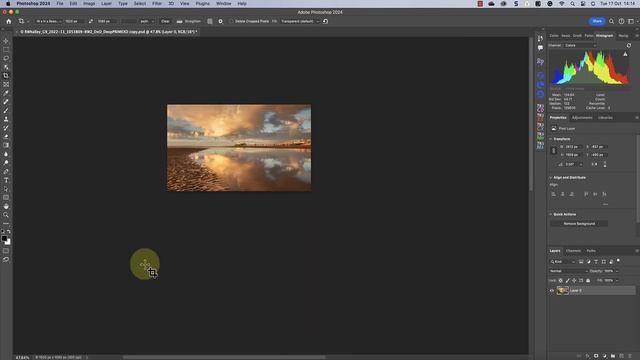Image resolution: width=640 pixels, height=360 pixels.
Task: Select the Move tool
Action: coord(6,41)
